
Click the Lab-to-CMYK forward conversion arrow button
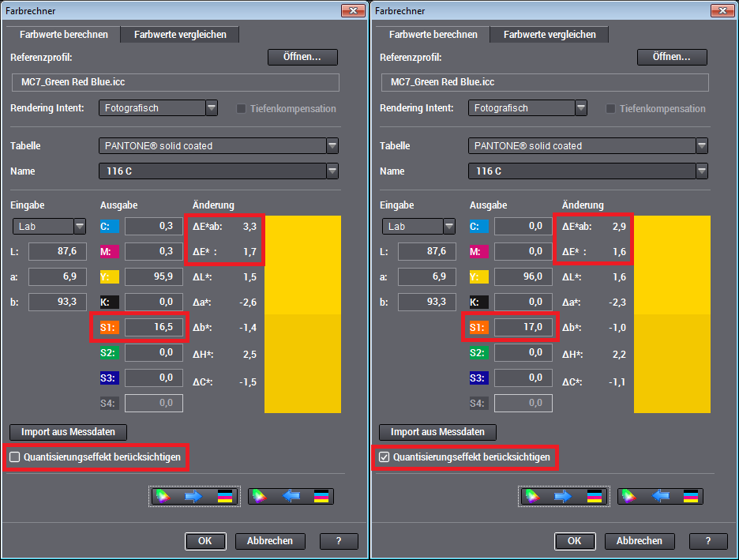(194, 496)
